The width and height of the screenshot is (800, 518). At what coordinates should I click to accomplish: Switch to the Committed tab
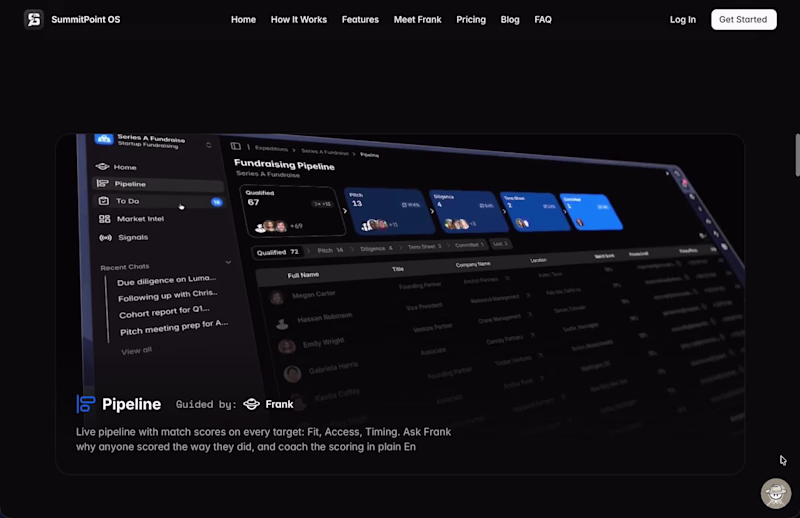(469, 245)
